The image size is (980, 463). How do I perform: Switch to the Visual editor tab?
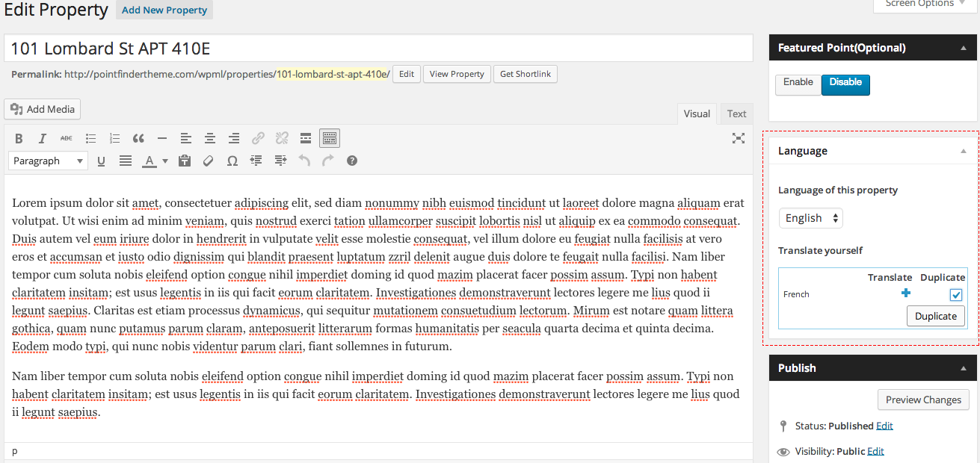click(697, 114)
